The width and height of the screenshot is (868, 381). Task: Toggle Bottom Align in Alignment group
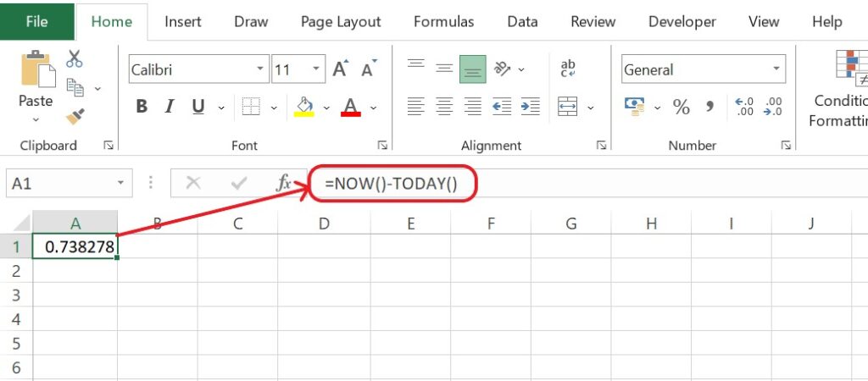pyautogui.click(x=472, y=69)
